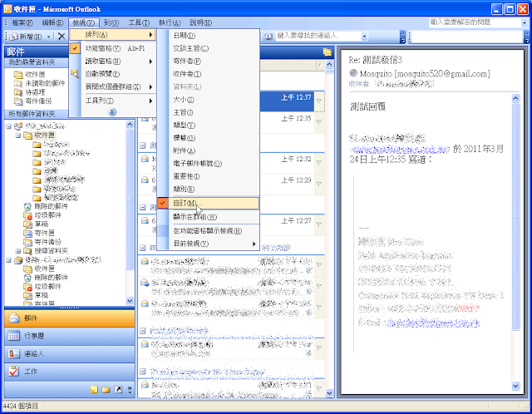Image resolution: width=532 pixels, height=414 pixels.
Task: Click flag icon on 上午 12:35 message
Action: 319,122
